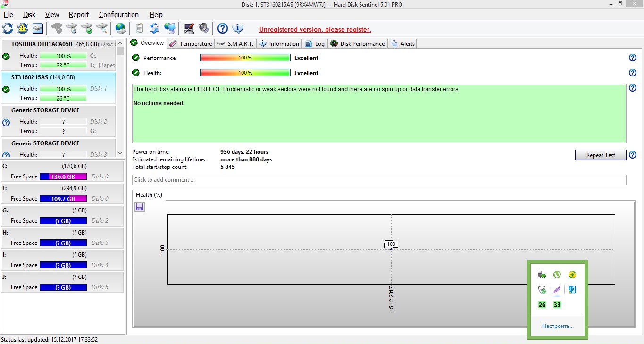Viewport: 644px width, 344px height.
Task: Click the uTorrent icon in the tray popup
Action: click(557, 275)
